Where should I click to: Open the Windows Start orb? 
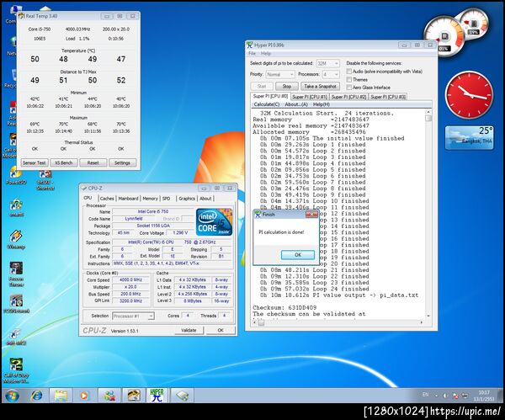pos(13,396)
